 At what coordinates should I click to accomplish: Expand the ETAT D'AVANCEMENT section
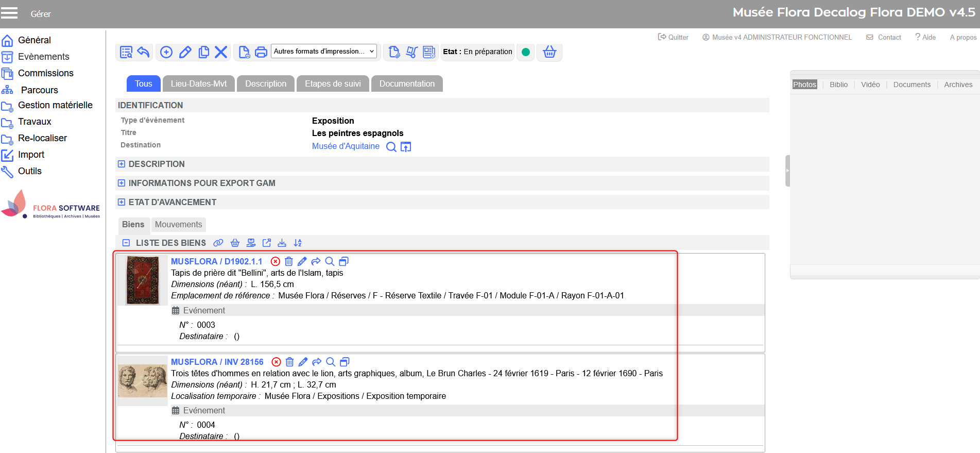(x=122, y=202)
